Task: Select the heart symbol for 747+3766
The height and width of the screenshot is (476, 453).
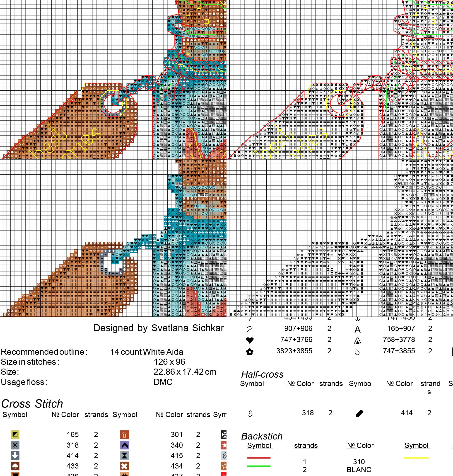Action: pos(250,340)
